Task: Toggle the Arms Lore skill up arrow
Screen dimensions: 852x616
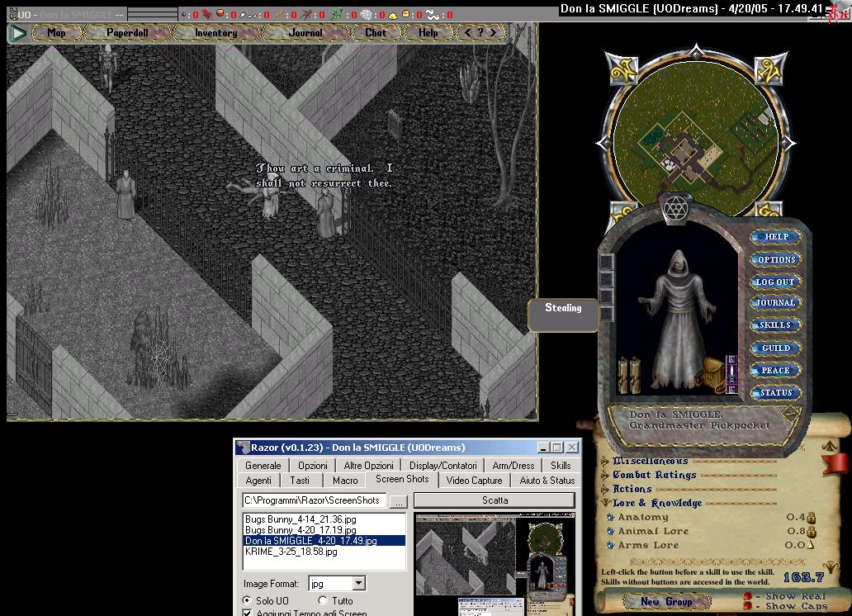Action: 811,545
